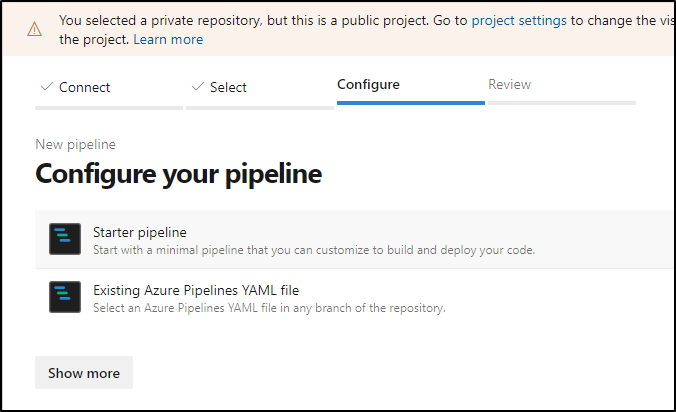The image size is (676, 412).
Task: Click the checkmark beside Select
Action: coord(197,87)
